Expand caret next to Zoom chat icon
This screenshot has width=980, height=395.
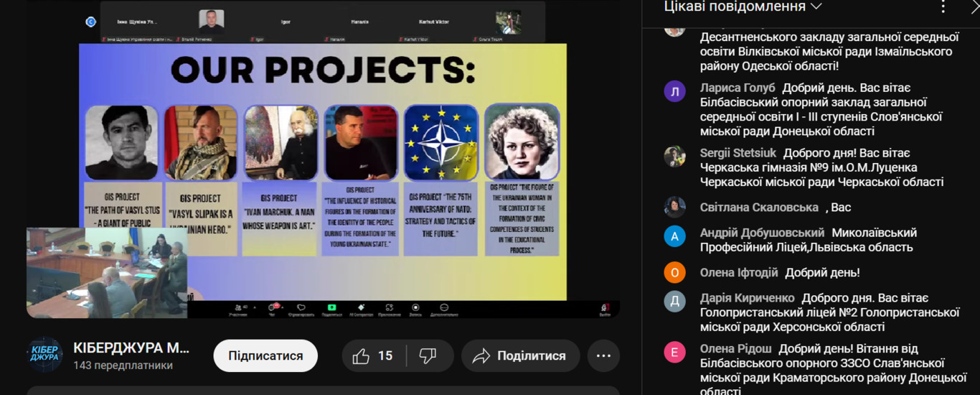click(283, 307)
